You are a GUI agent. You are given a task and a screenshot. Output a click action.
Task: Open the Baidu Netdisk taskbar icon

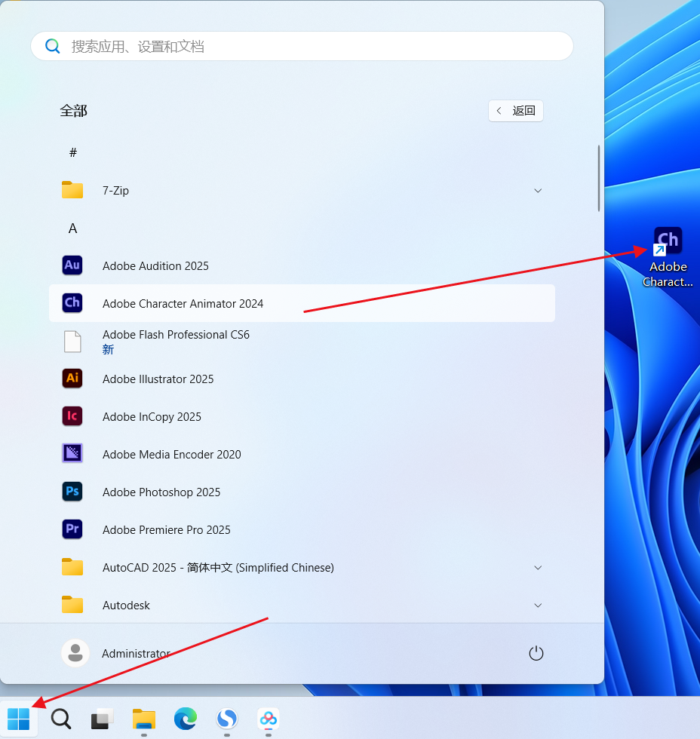pyautogui.click(x=269, y=719)
